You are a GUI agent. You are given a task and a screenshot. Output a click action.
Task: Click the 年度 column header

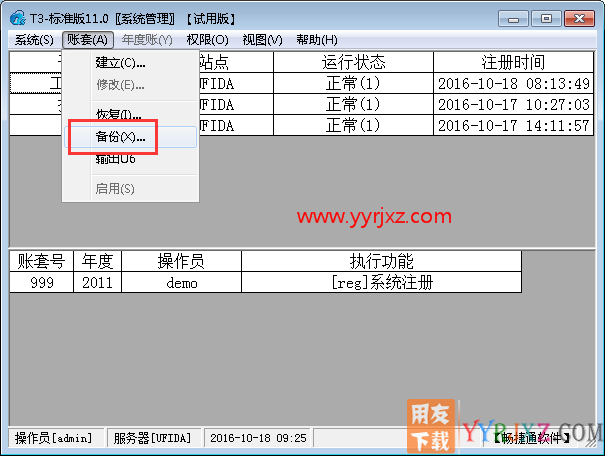click(97, 261)
